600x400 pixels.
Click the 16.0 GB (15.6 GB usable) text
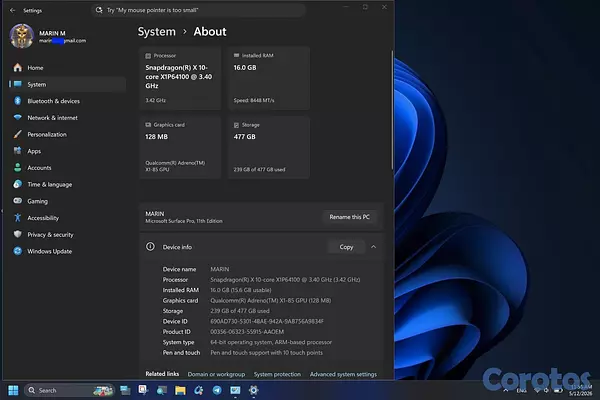click(241, 290)
